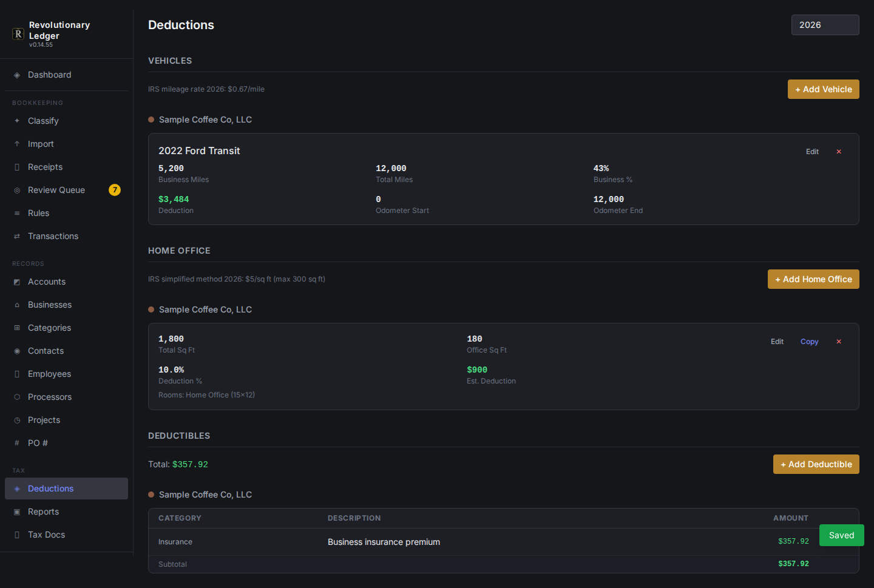
Task: Click the Add Vehicle button
Action: click(823, 89)
